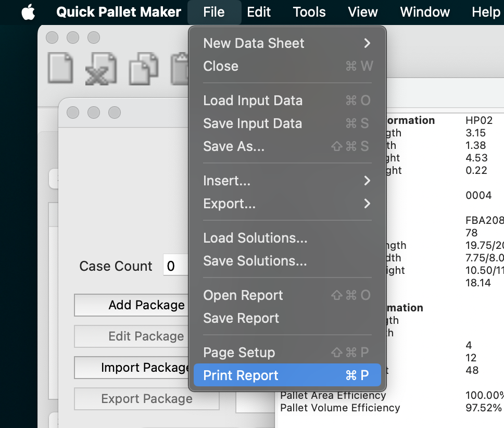Choose Open Report
Viewport: 504px width, 428px height.
tap(287, 295)
